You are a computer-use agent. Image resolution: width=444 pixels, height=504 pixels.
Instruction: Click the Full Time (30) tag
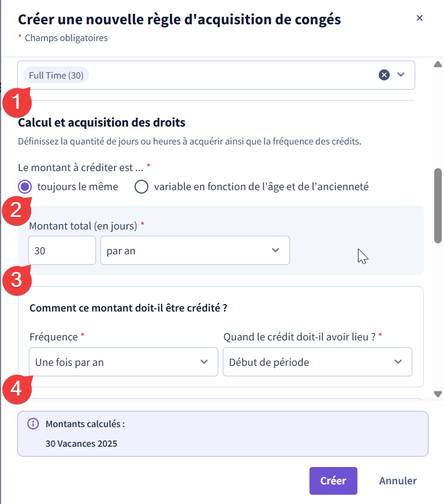pos(56,75)
